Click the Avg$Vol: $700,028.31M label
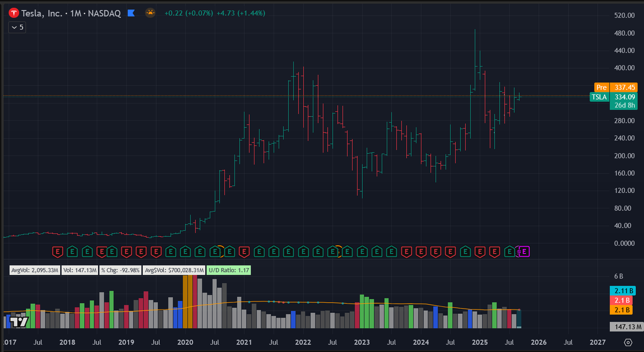The height and width of the screenshot is (352, 644). pos(174,270)
